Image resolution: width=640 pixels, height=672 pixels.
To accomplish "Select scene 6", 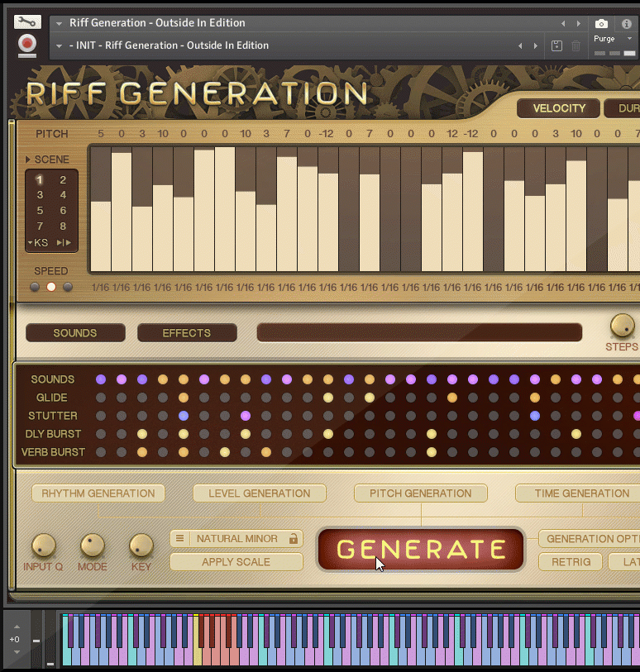I will tap(63, 211).
